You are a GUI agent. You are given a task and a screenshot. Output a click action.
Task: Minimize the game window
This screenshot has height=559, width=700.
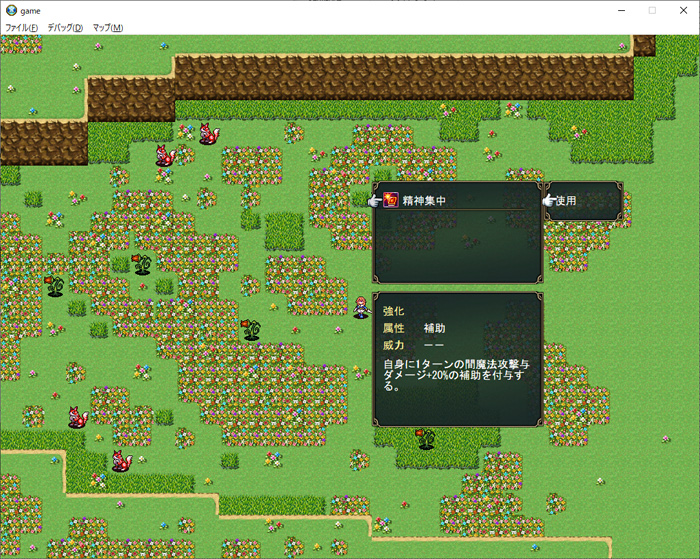click(x=621, y=10)
